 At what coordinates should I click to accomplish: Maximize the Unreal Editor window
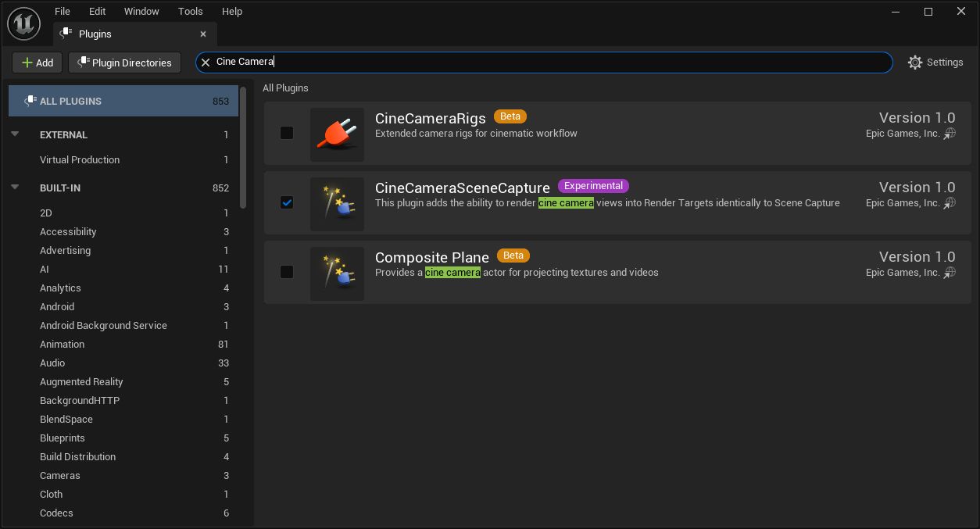pos(928,11)
